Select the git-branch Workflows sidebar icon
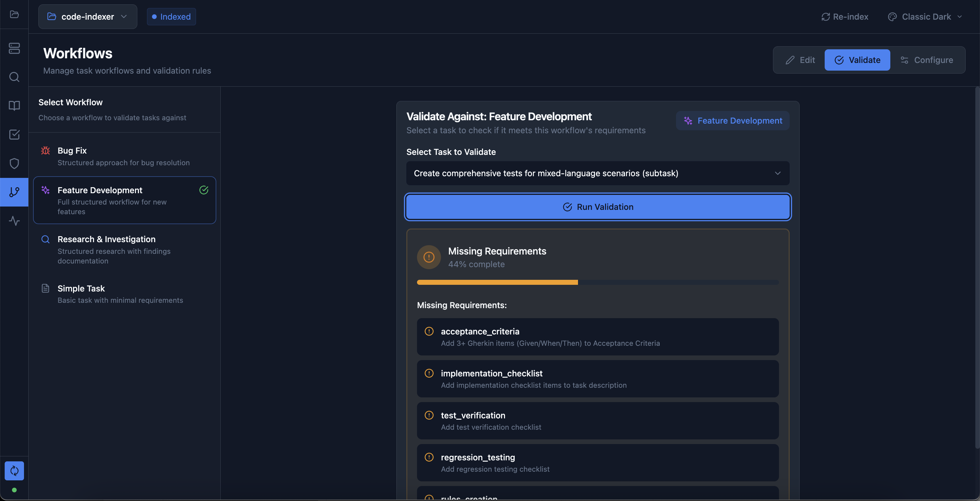Image resolution: width=980 pixels, height=501 pixels. [14, 192]
